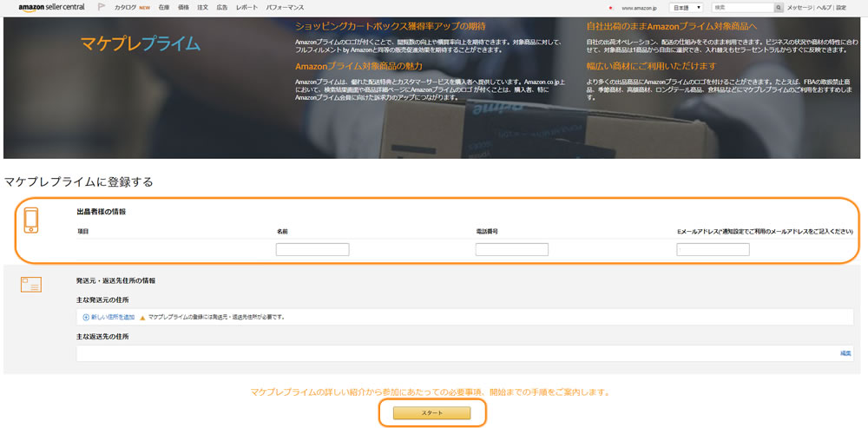Click the 項目 column header

pos(83,231)
